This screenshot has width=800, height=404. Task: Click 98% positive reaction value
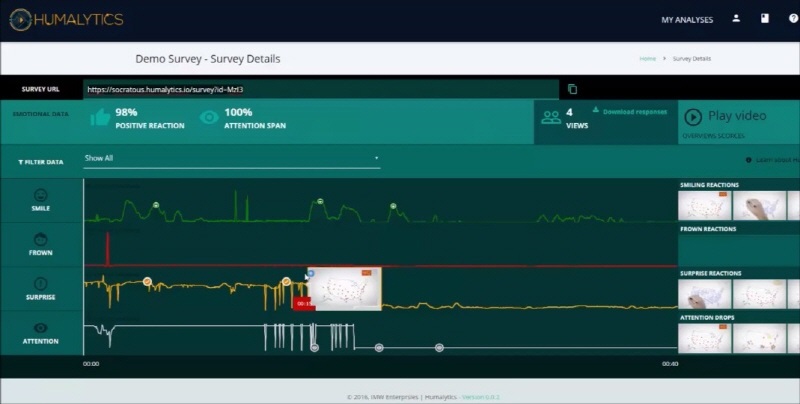(126, 112)
